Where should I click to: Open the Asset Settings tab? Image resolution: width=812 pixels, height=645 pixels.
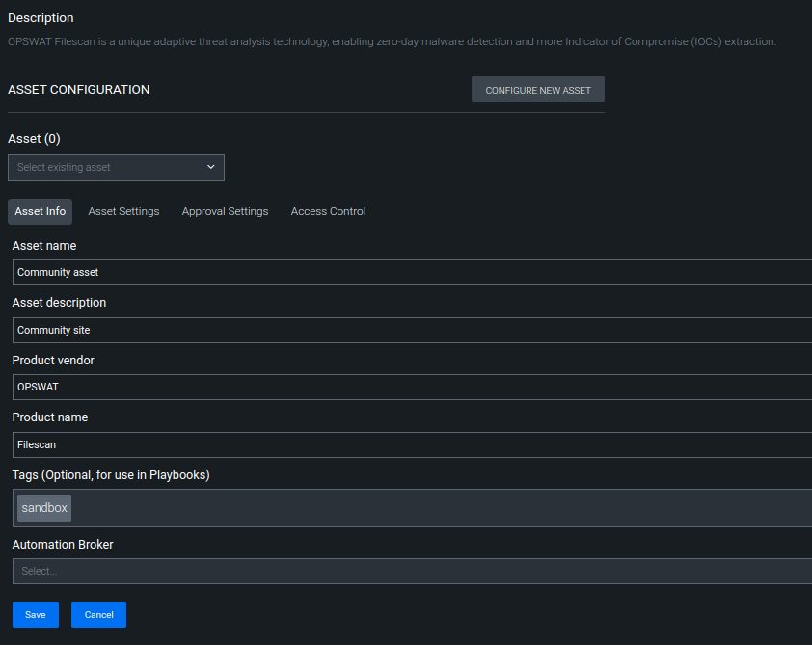[123, 211]
